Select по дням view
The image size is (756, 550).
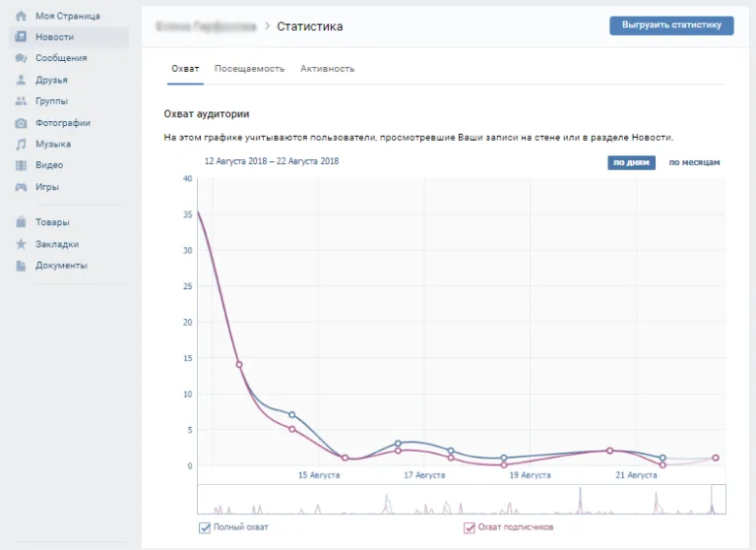pyautogui.click(x=631, y=162)
